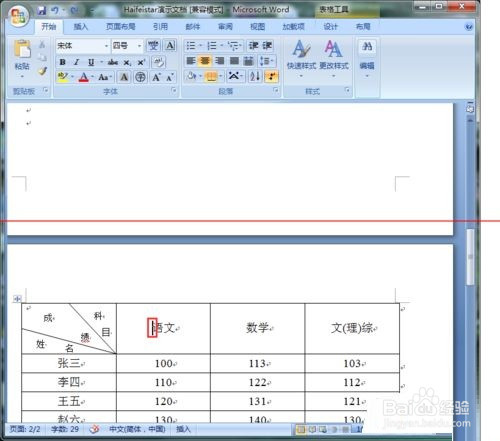Apply the red font color

(84, 77)
